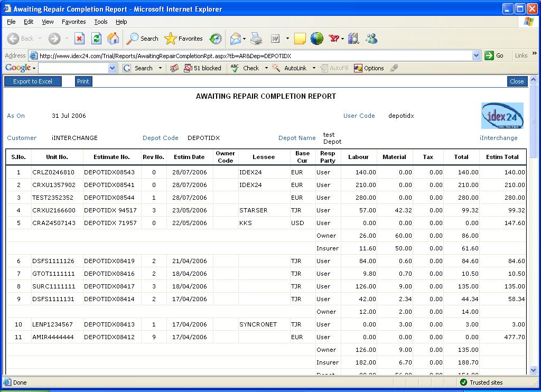Viewport: 541px width, 392px height.
Task: Open the History toolbar icon
Action: (216, 39)
